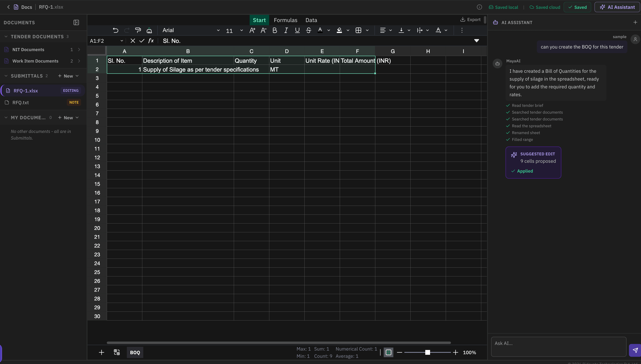Select the format painter tool
The width and height of the screenshot is (641, 364).
point(138,30)
